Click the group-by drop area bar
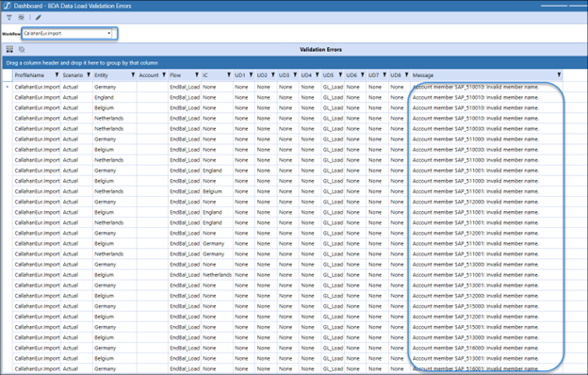Screen dimensions: 588x375 click(294, 62)
